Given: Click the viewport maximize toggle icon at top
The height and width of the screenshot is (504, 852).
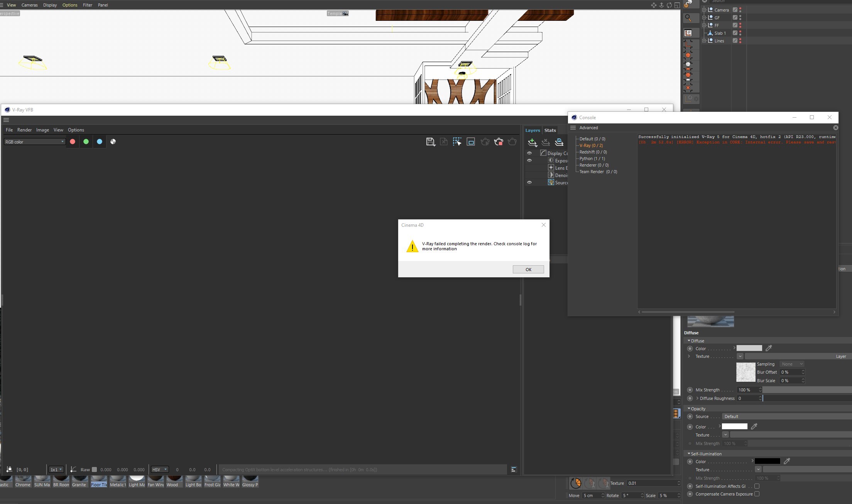Looking at the screenshot, I should [677, 5].
